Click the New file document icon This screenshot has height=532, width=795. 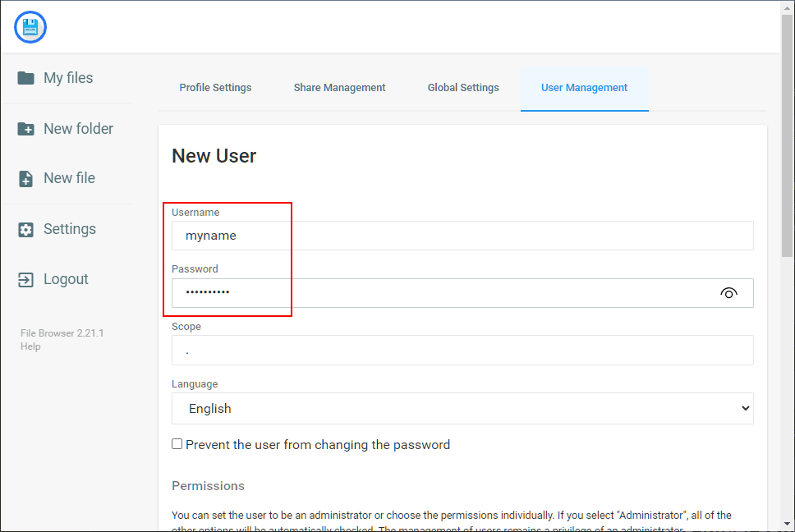pyautogui.click(x=26, y=179)
